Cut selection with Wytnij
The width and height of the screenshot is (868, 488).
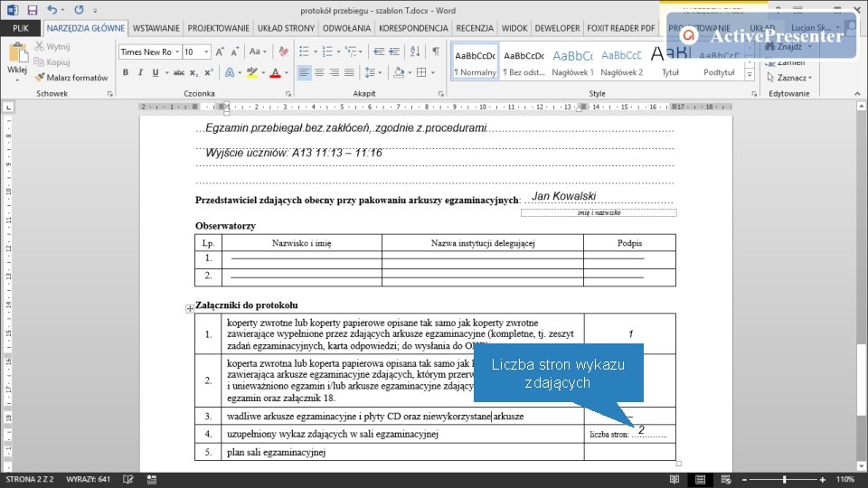tap(52, 46)
